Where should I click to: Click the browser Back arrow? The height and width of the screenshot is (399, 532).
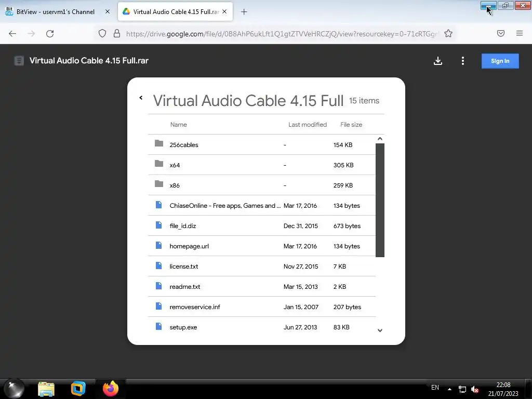coord(12,34)
